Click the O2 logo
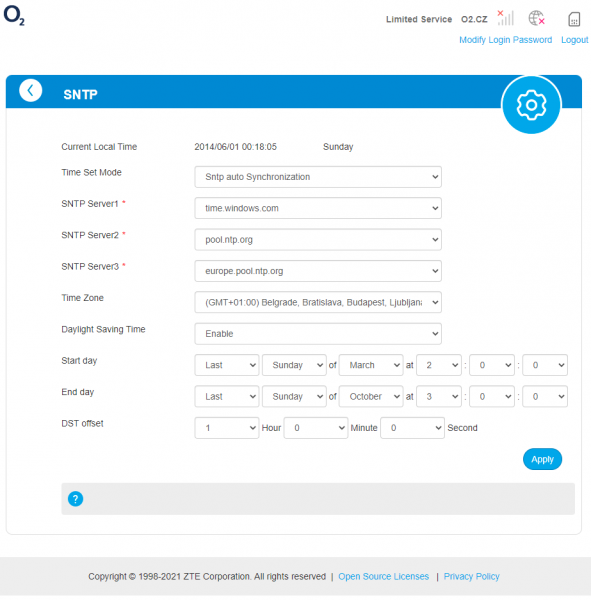Screen dimensions: 591x600 pos(14,15)
